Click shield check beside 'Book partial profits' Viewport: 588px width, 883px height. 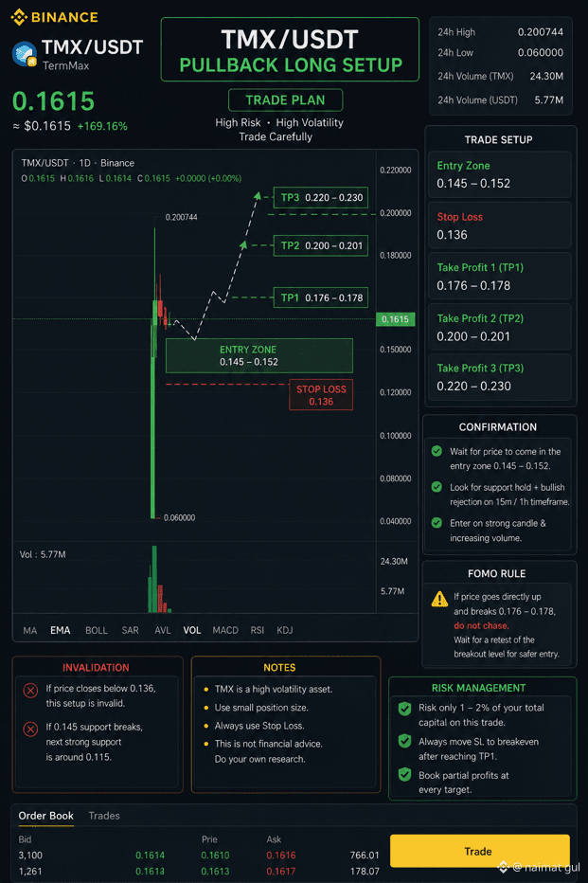click(x=404, y=775)
